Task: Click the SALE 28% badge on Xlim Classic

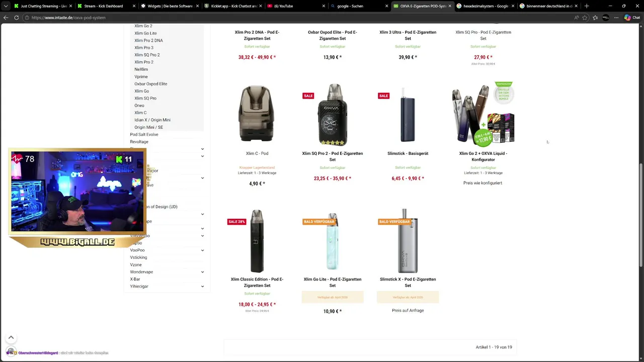Action: pyautogui.click(x=236, y=221)
